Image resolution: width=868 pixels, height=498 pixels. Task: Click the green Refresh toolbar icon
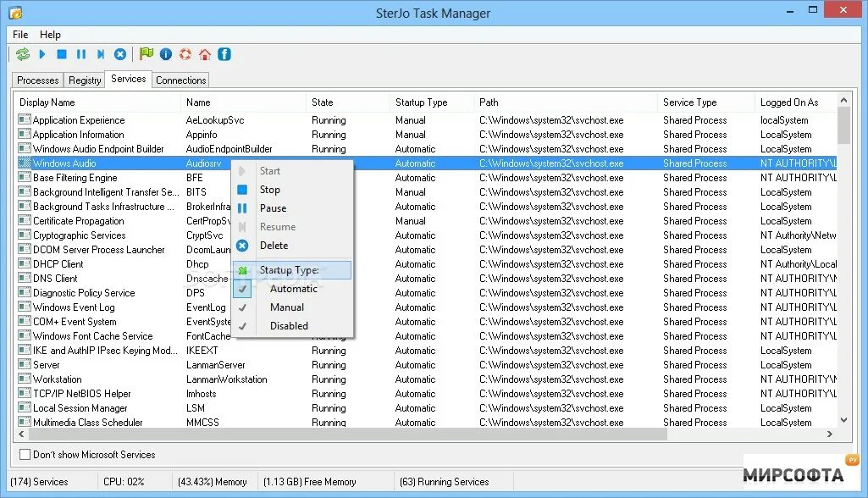pos(23,54)
